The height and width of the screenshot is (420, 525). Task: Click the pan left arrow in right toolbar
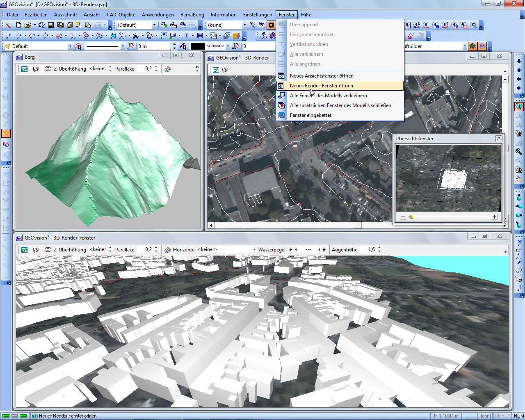point(519,79)
